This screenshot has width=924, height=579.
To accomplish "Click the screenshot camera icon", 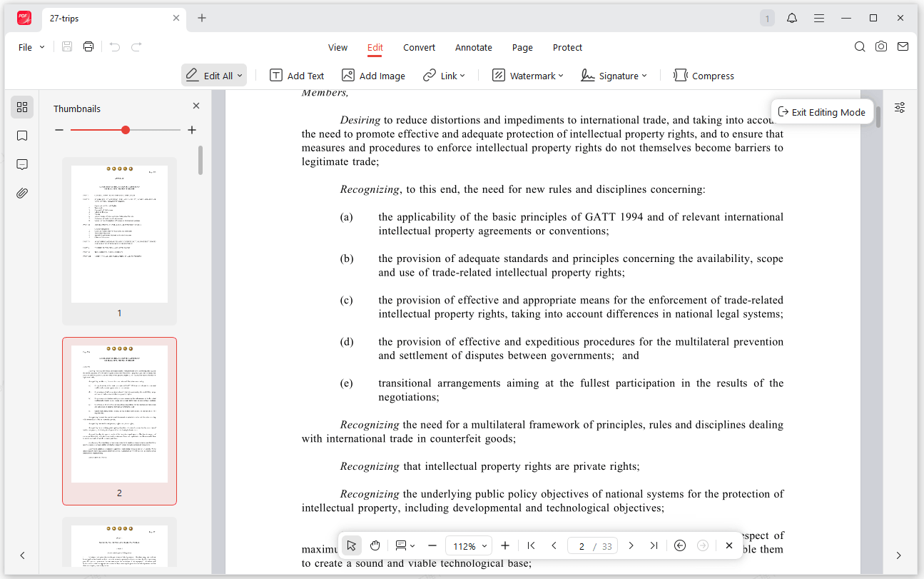I will click(881, 47).
